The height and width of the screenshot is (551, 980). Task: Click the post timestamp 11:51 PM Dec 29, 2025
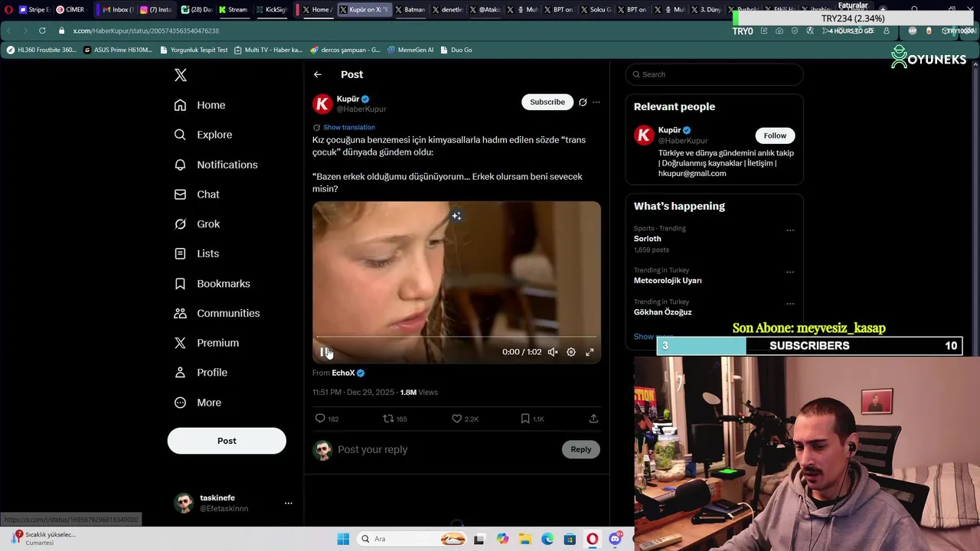point(353,393)
